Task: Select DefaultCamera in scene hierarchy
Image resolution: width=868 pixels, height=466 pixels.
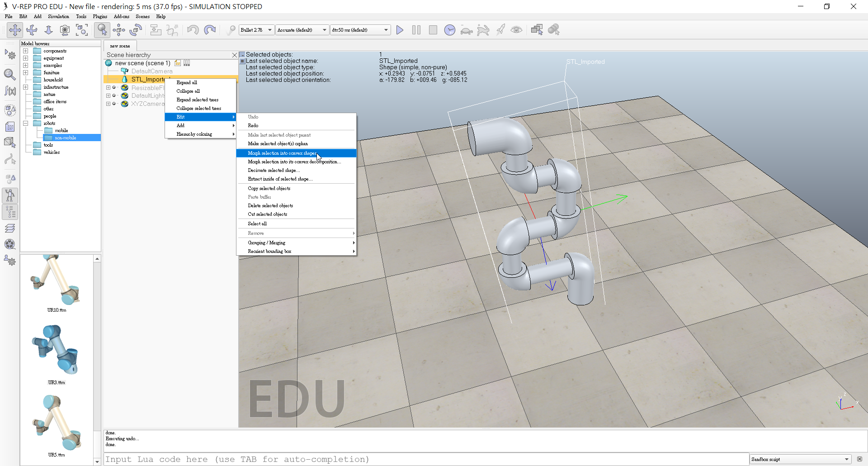Action: (152, 71)
